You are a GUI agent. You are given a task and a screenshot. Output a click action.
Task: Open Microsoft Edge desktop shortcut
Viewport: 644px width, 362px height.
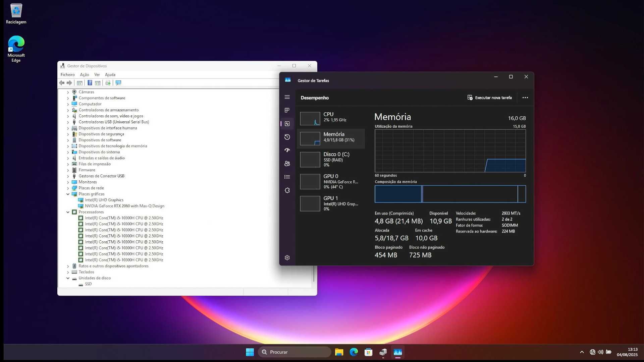(16, 49)
